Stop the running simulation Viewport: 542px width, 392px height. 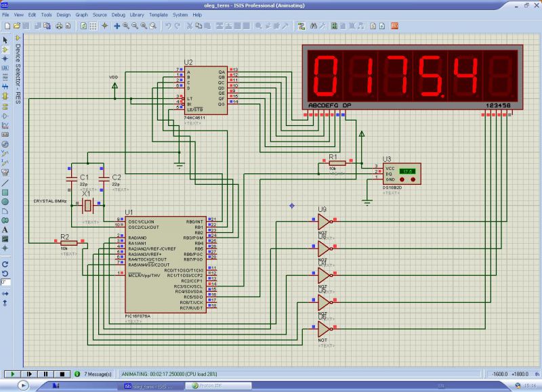click(x=62, y=374)
